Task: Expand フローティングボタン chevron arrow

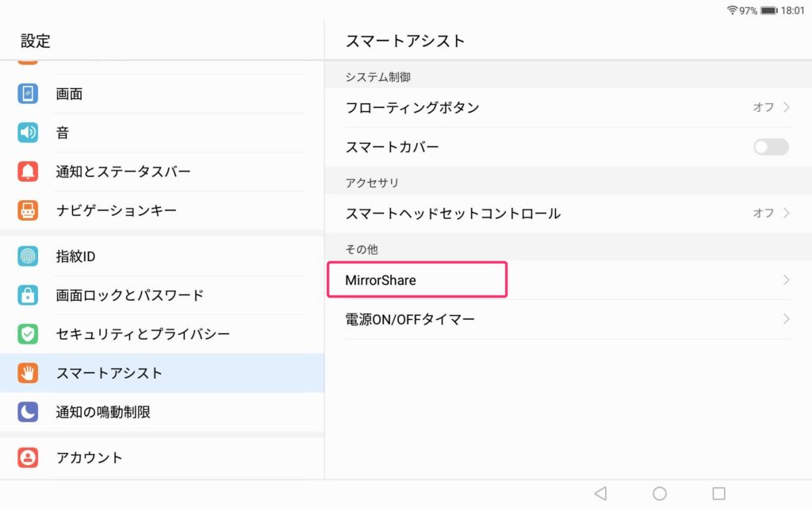Action: (x=786, y=107)
